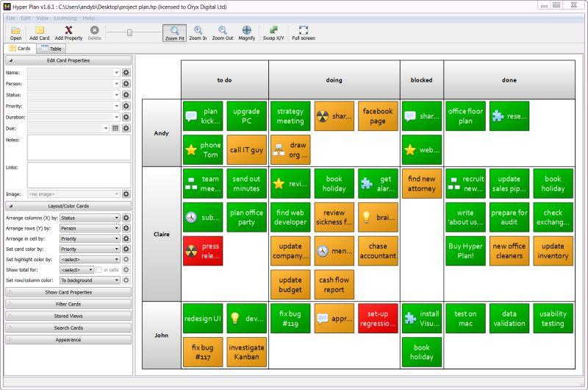
Task: Collapse the Edit Card Properties section
Action: click(68, 60)
